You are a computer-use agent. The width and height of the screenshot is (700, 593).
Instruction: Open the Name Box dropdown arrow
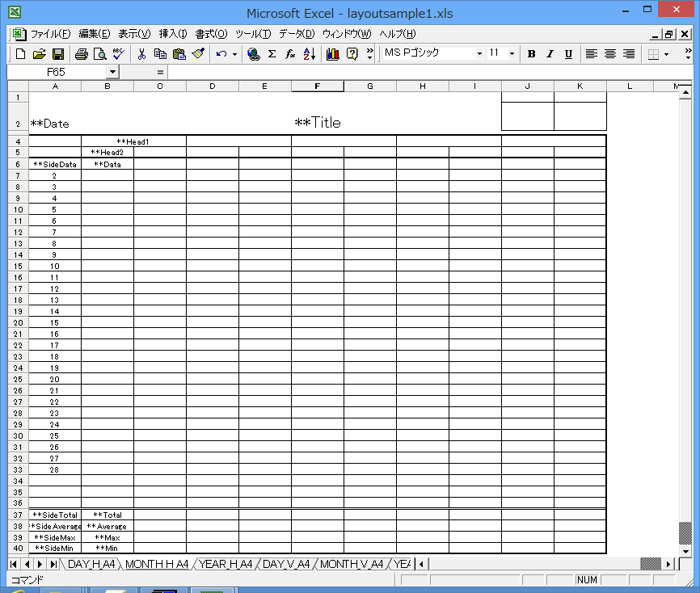tap(112, 72)
